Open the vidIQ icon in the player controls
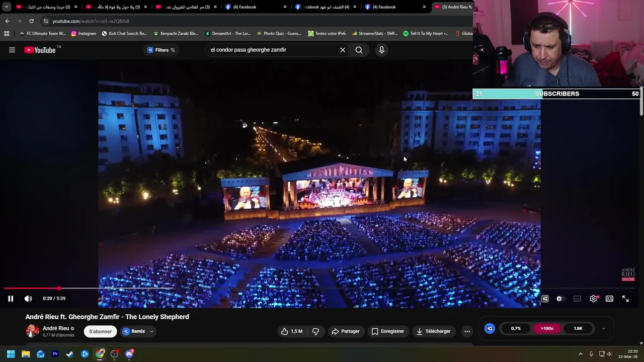Viewport: 644px width, 362px height. [x=545, y=299]
